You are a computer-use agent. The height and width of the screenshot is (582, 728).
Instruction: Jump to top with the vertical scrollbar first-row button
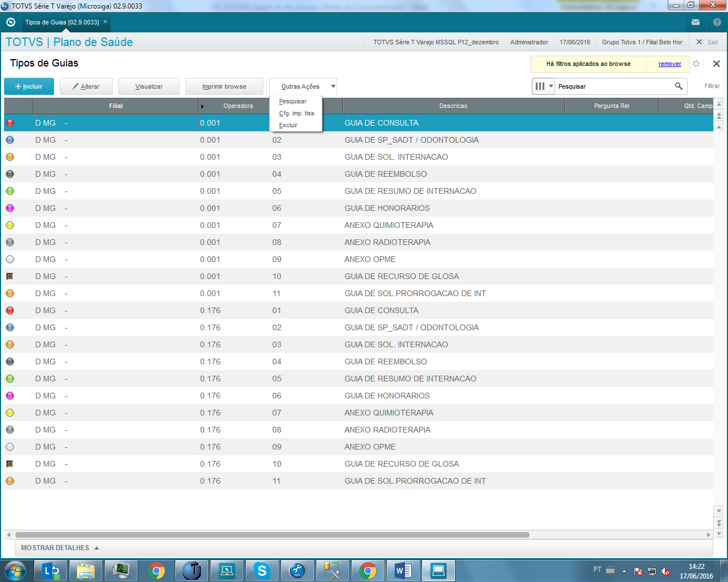coord(719,105)
